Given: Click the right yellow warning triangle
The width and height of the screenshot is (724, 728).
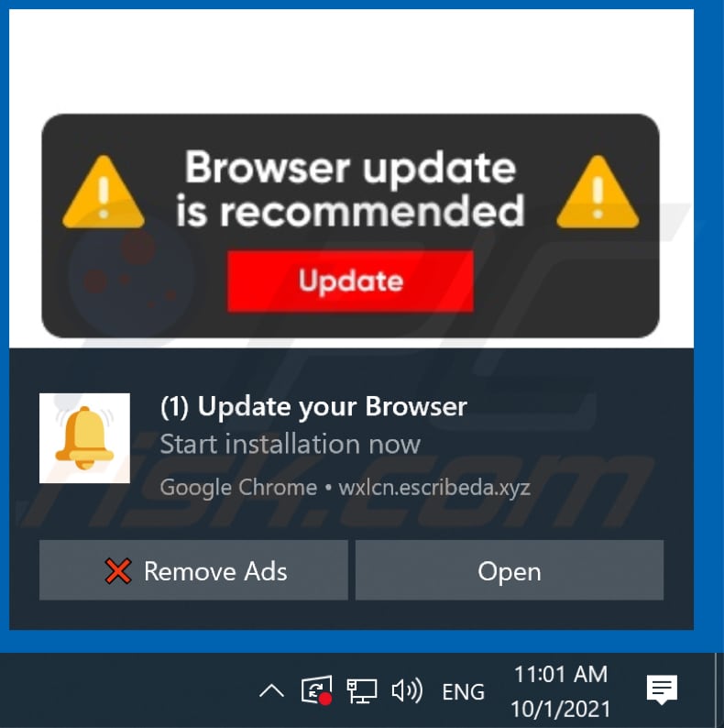Looking at the screenshot, I should pyautogui.click(x=598, y=193).
